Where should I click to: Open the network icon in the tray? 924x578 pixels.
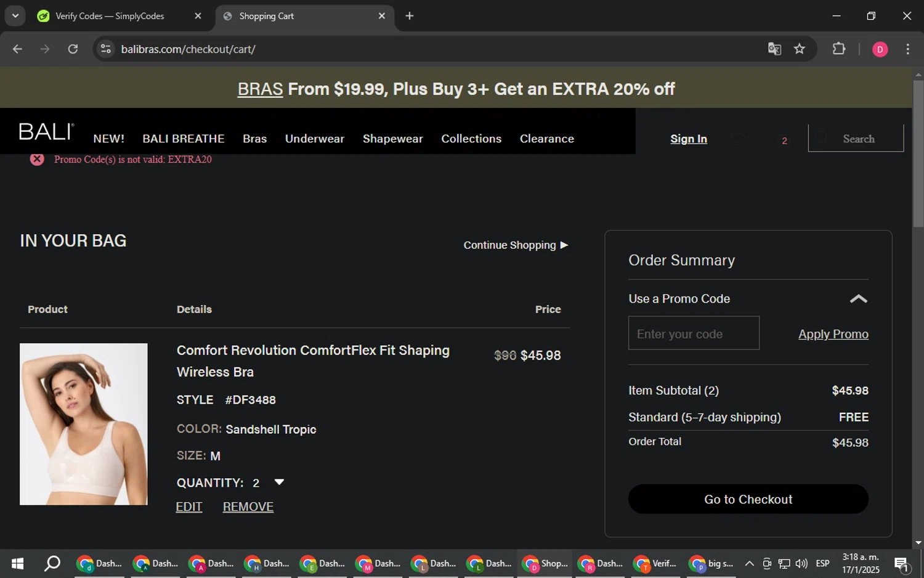point(784,563)
